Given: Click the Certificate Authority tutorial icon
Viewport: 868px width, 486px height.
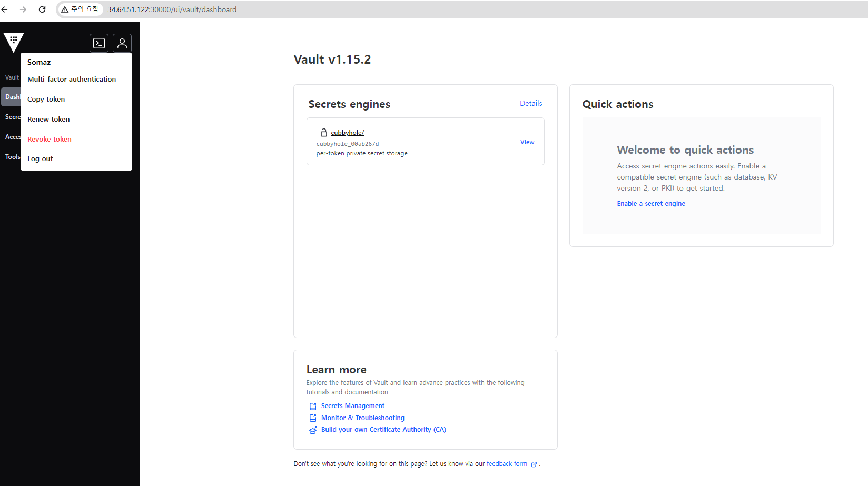Looking at the screenshot, I should tap(313, 430).
